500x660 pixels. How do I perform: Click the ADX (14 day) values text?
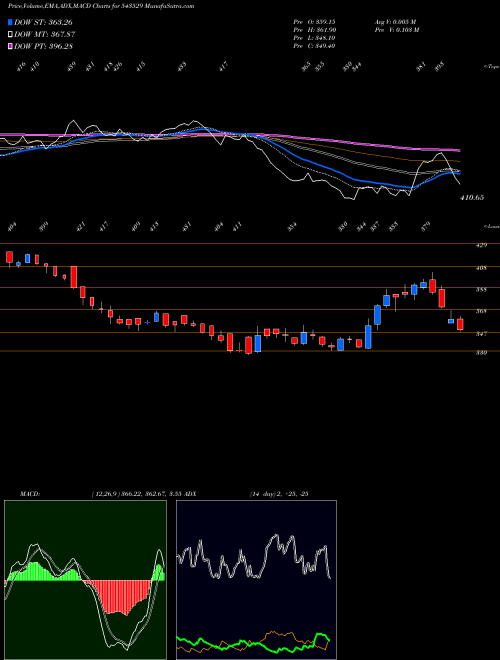tap(278, 494)
